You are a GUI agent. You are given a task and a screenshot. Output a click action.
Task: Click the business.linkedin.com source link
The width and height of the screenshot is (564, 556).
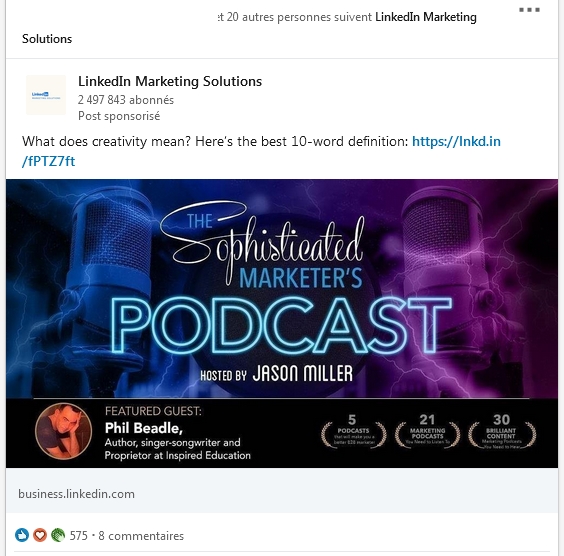click(76, 494)
